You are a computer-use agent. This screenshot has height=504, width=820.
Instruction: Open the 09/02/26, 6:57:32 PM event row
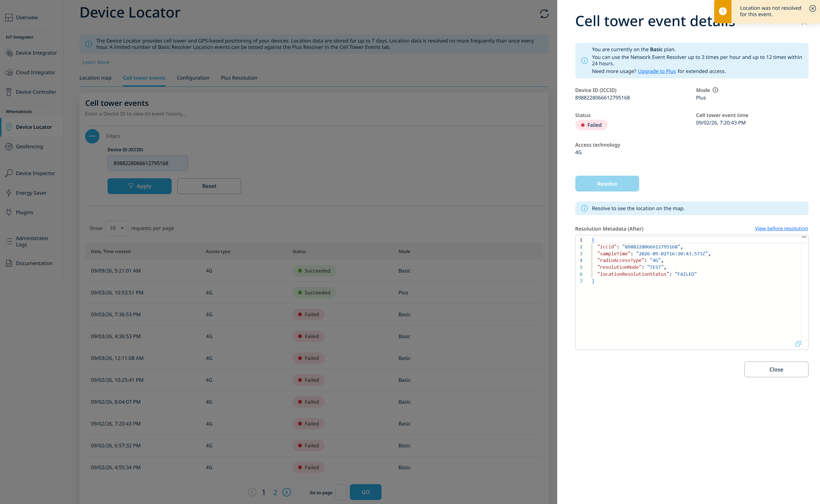[314, 446]
